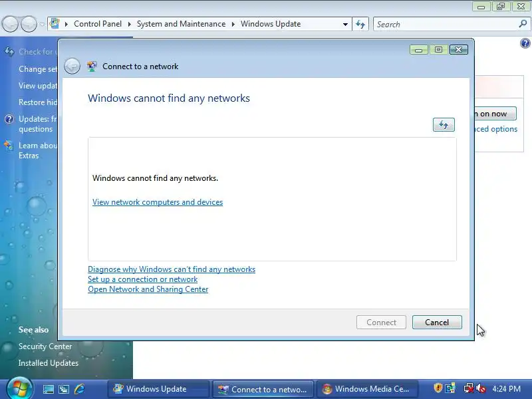Image resolution: width=532 pixels, height=399 pixels.
Task: Open Restore hidden updates in sidebar
Action: (x=38, y=102)
